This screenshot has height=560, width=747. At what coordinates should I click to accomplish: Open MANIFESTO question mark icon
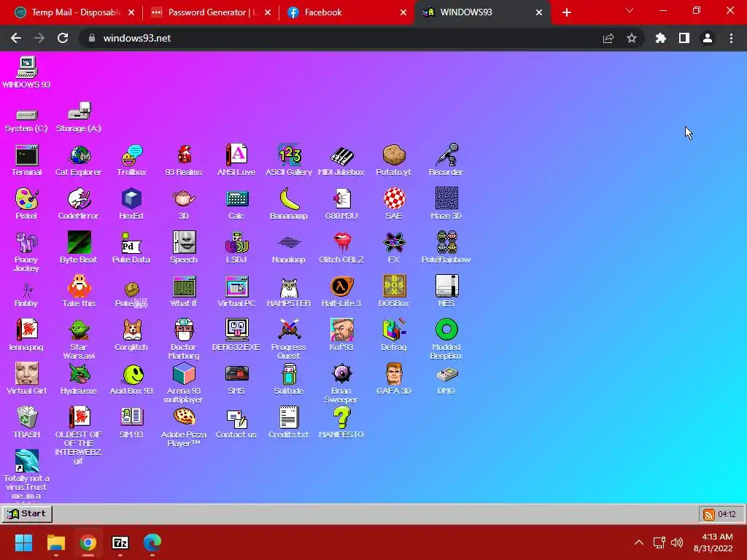pos(341,423)
